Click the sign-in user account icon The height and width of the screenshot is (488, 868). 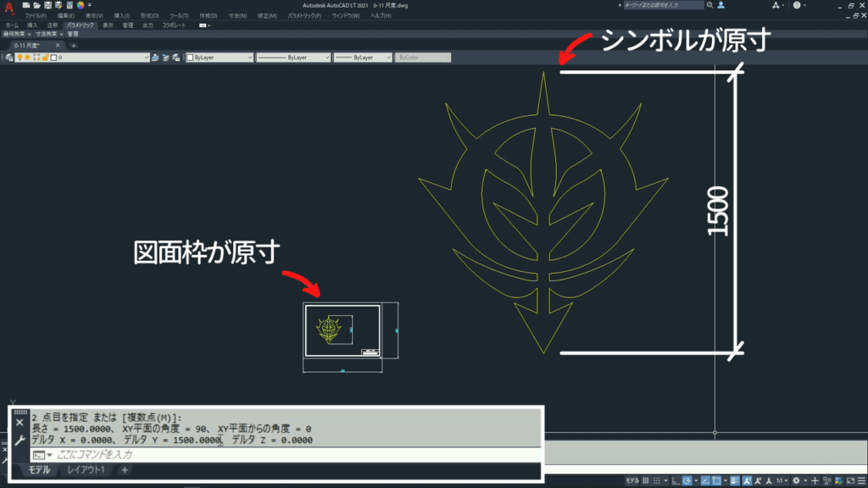[x=721, y=5]
